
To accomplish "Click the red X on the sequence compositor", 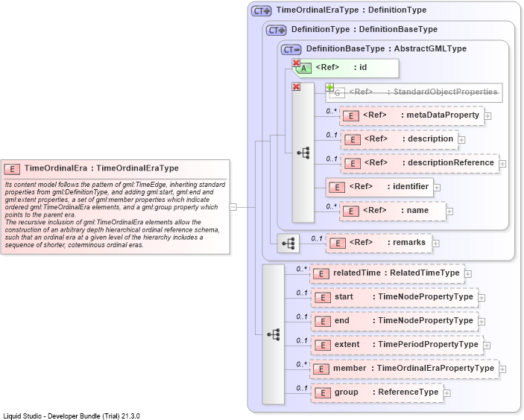I will click(296, 87).
